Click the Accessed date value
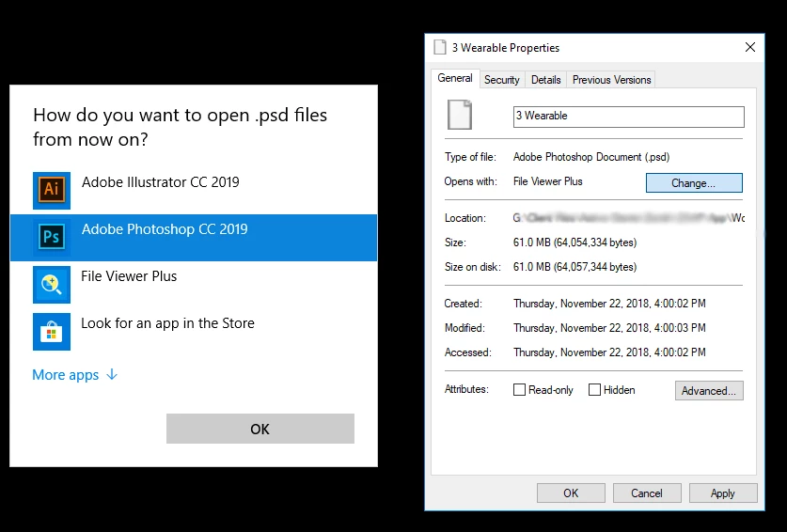Image resolution: width=787 pixels, height=532 pixels. [x=609, y=352]
